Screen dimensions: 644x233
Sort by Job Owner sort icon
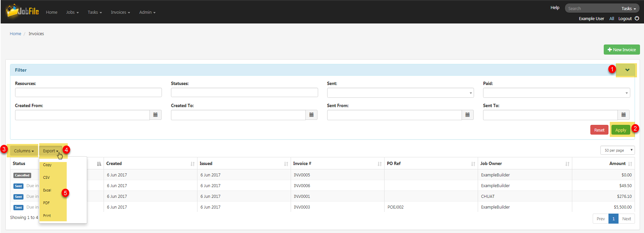click(x=567, y=164)
